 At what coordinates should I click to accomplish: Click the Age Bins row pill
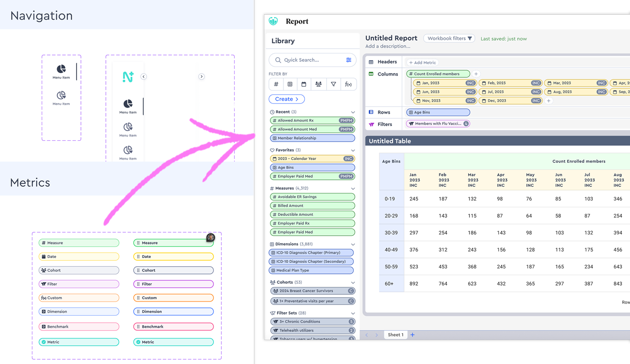[438, 112]
